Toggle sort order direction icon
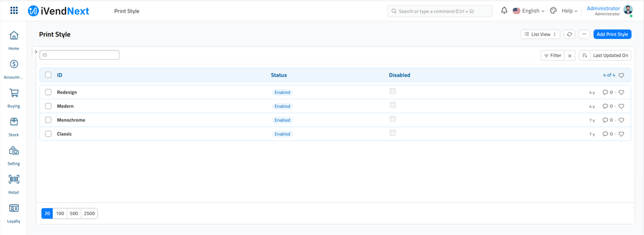644x235 pixels. coord(584,55)
